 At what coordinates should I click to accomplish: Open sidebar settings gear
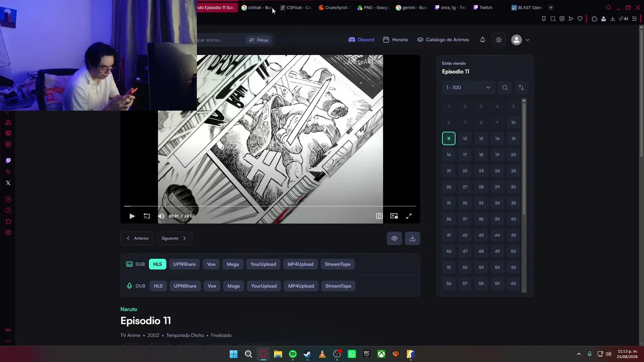point(8,233)
